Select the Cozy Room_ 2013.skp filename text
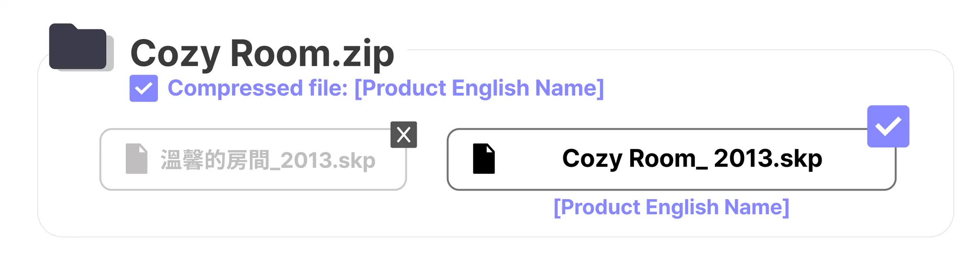This screenshot has width=980, height=269. tap(692, 159)
